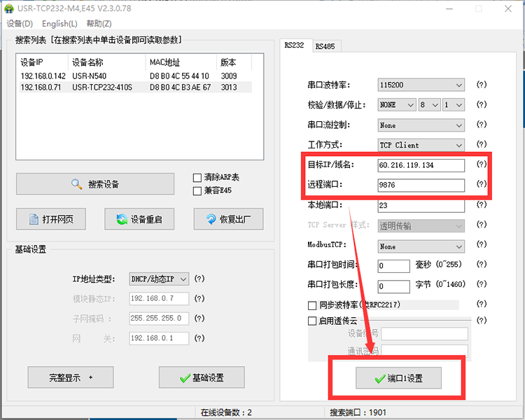Click the globe icon on 设备重启 button
525x420 pixels.
pos(122,219)
